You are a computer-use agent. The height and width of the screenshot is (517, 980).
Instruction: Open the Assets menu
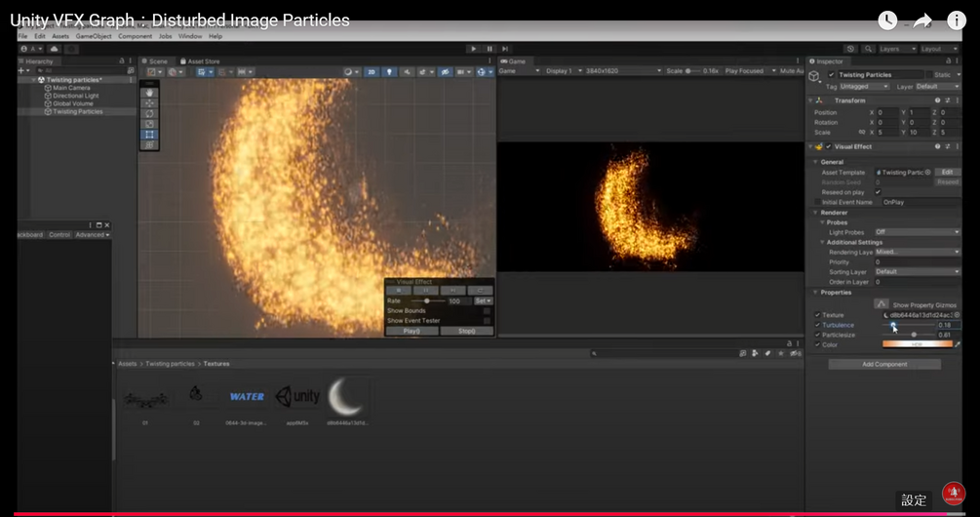pyautogui.click(x=60, y=36)
